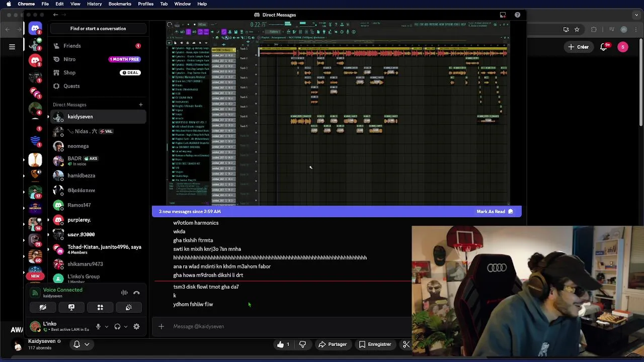The image size is (644, 362).
Task: Open the Tchad-Kistan group DM
Action: click(x=98, y=249)
